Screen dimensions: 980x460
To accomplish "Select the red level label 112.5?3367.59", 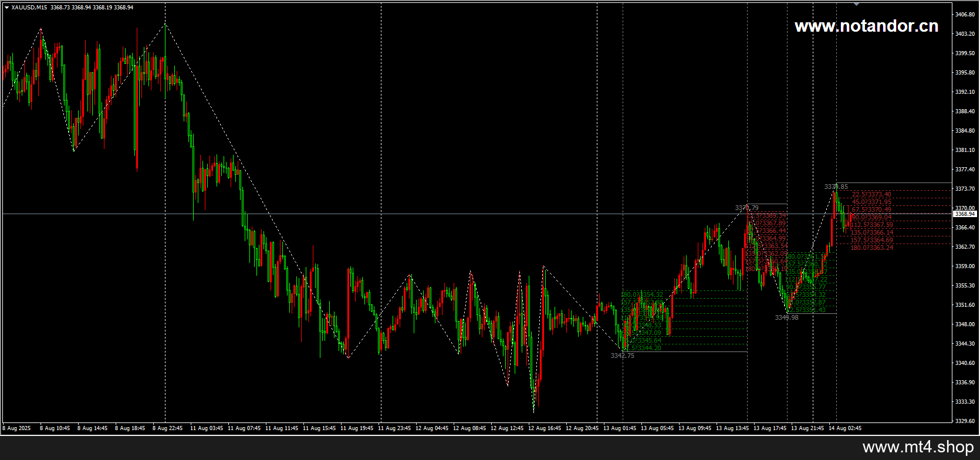I will click(871, 225).
